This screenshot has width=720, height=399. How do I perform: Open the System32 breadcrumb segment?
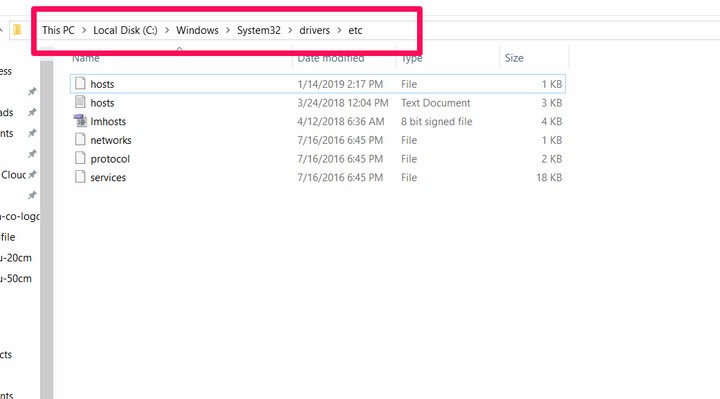coord(259,30)
